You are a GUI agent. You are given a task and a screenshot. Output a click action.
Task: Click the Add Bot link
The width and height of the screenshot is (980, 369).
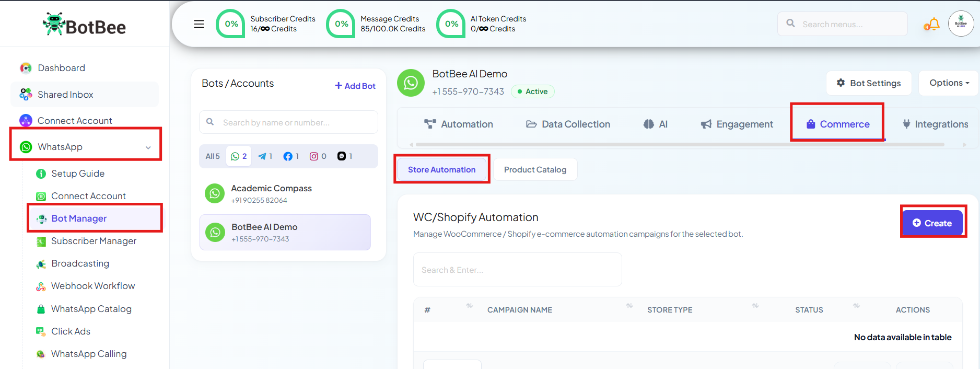[x=355, y=86]
